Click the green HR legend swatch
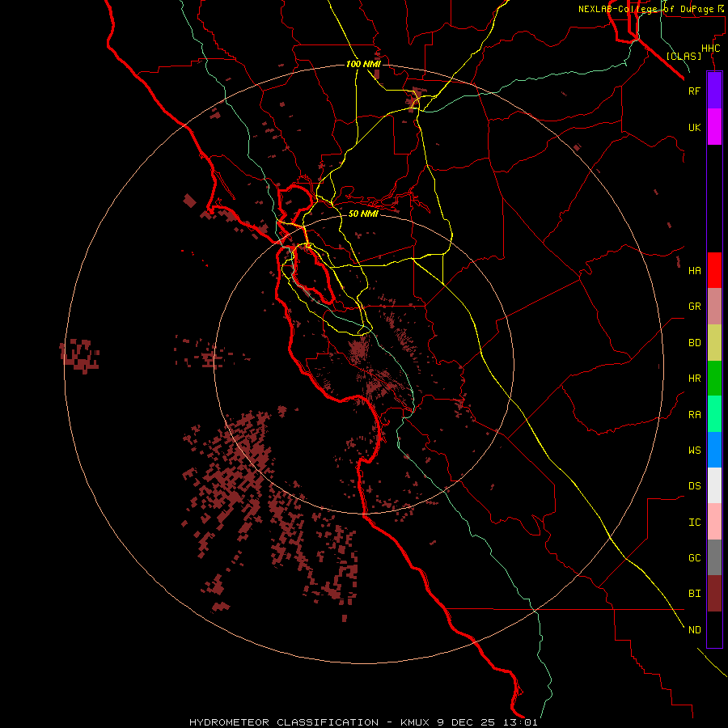 click(x=714, y=379)
